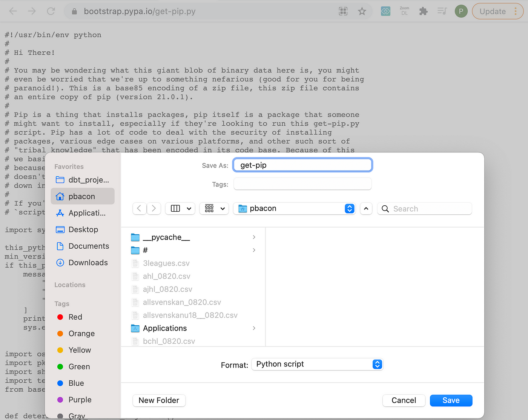
Task: Select pbacon home in sidebar
Action: 83,196
